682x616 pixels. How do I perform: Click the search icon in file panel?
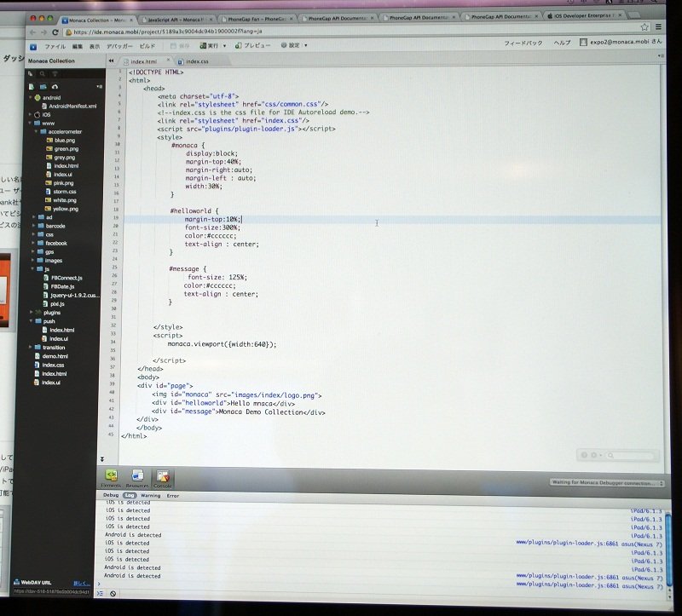coord(43,74)
